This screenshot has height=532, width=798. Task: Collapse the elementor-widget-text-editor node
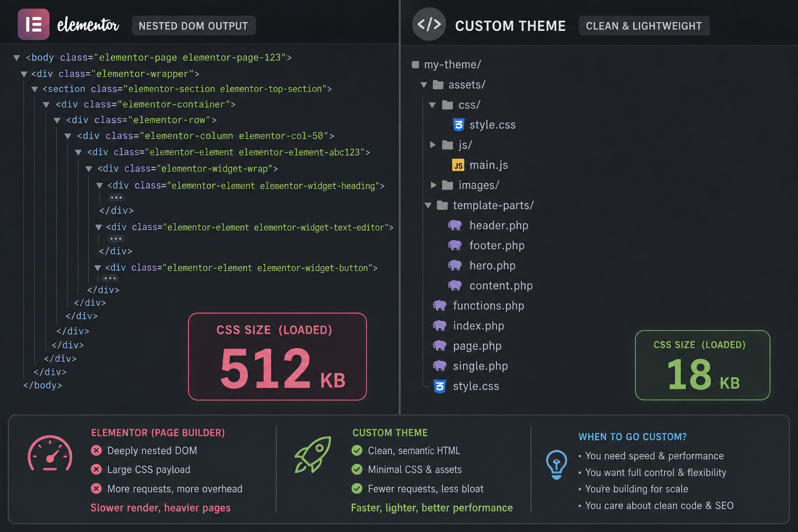(98, 227)
